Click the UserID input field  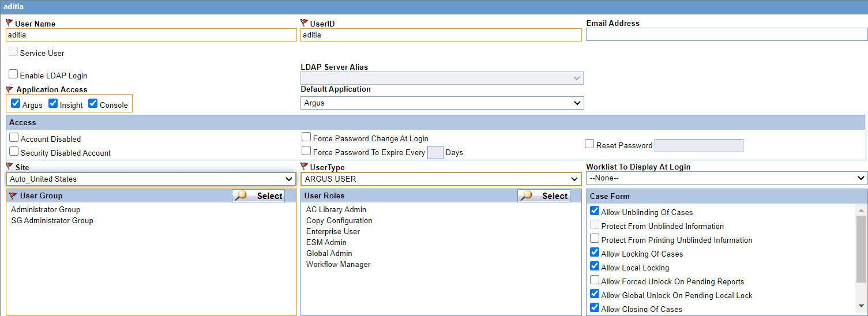441,35
